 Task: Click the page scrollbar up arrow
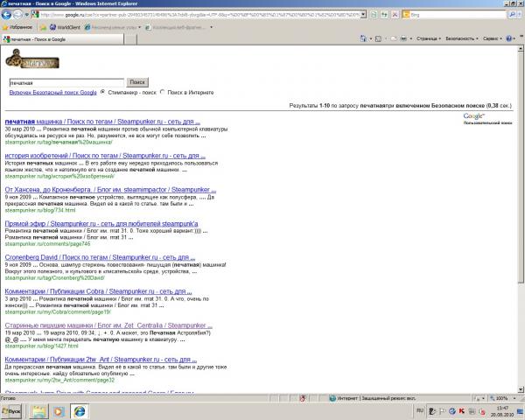coord(521,49)
